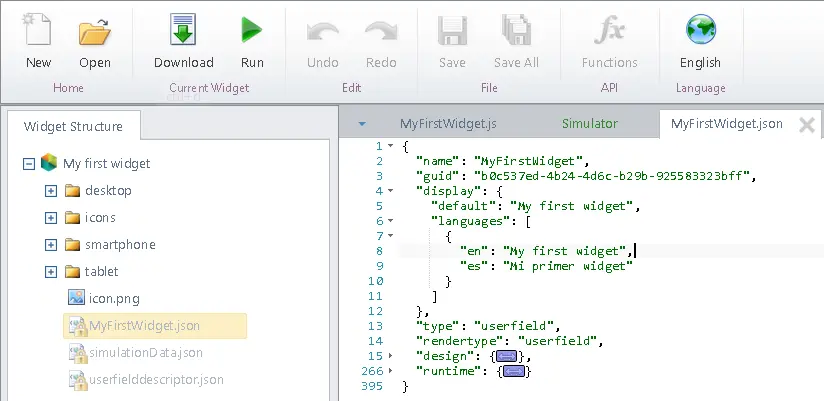Viewport: 824px width, 401px height.
Task: Select MyFirstWidget.json in the tree
Action: point(145,326)
